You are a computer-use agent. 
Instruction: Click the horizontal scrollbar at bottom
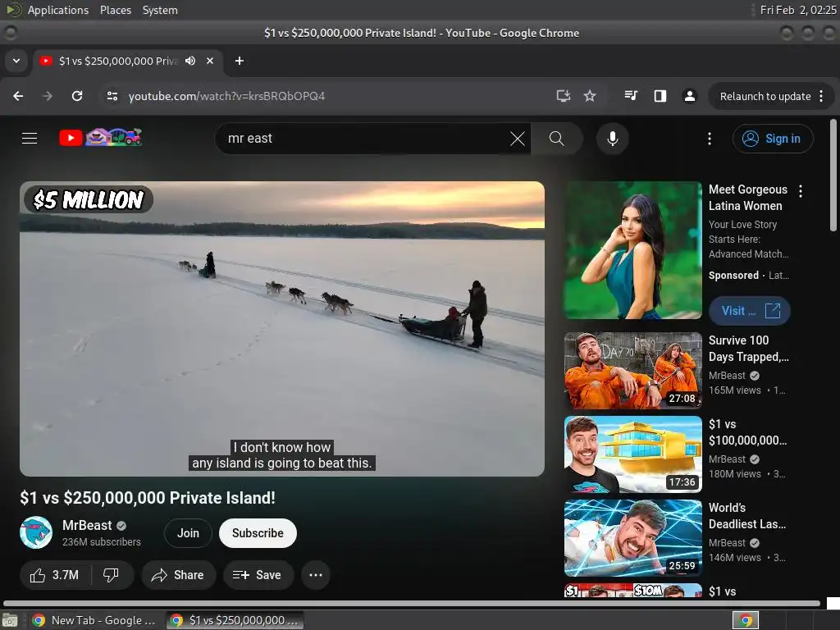pyautogui.click(x=412, y=603)
